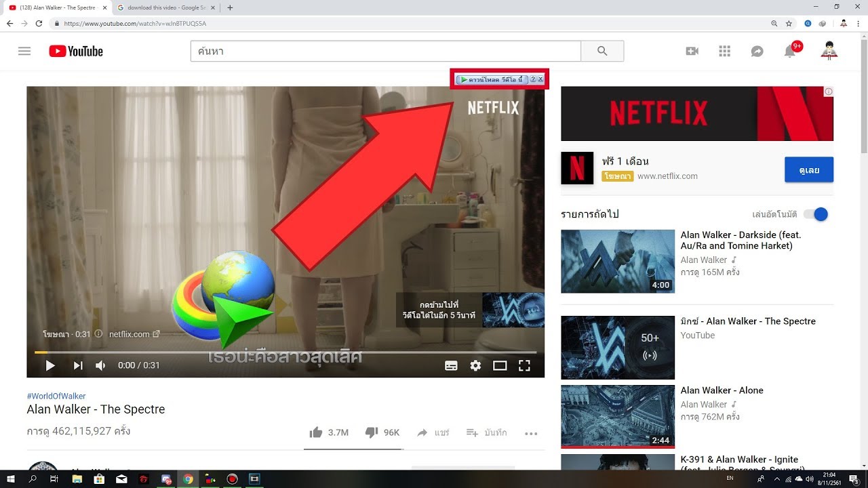Share the video using แชร์
The width and height of the screenshot is (868, 488).
point(433,432)
